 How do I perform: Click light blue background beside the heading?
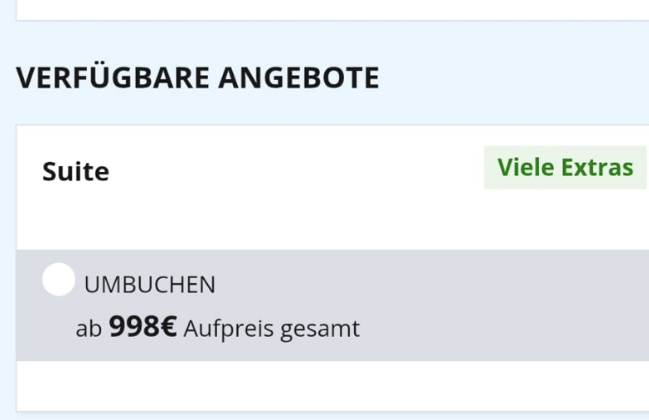(x=513, y=78)
